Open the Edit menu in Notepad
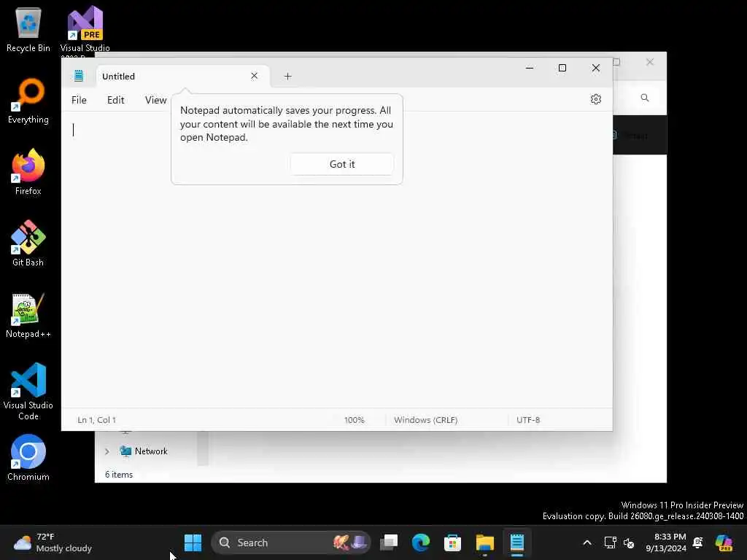747x560 pixels. click(x=116, y=100)
